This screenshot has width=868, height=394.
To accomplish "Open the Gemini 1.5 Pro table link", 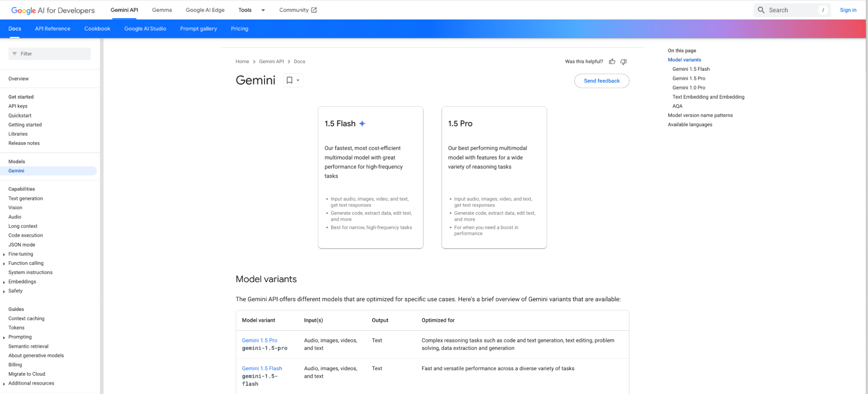I will coord(260,341).
